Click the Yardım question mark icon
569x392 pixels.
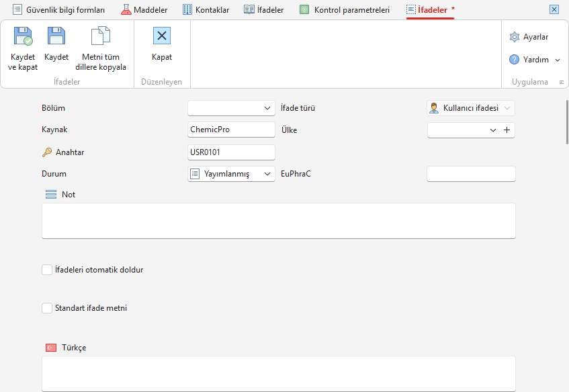pos(514,60)
